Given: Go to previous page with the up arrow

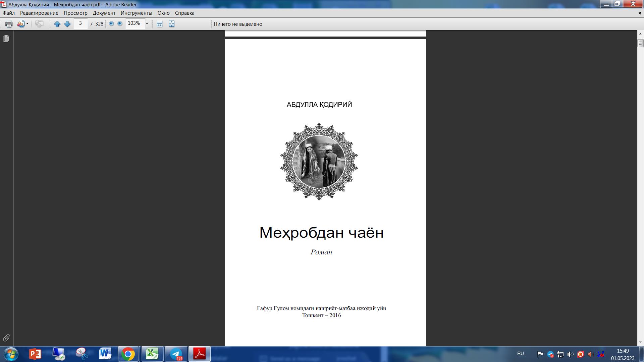Looking at the screenshot, I should pos(57,24).
